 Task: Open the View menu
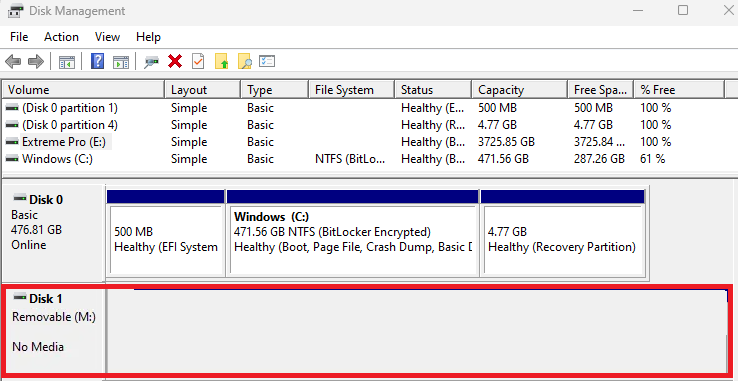coord(107,37)
